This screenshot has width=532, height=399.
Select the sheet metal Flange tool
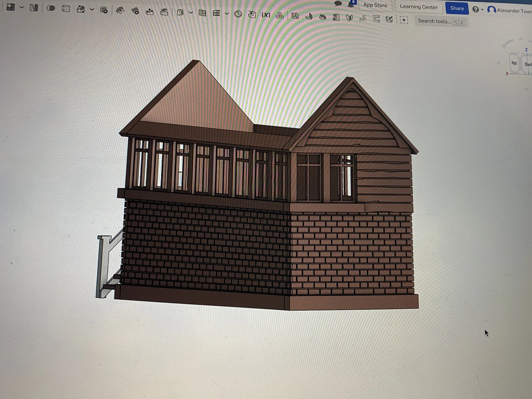(309, 17)
